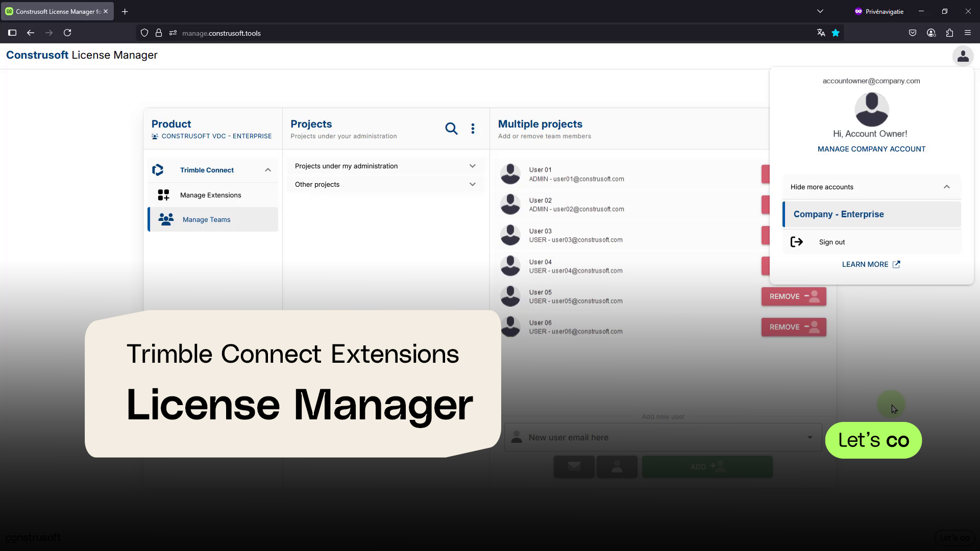Click the Sign out arrow icon

click(796, 242)
